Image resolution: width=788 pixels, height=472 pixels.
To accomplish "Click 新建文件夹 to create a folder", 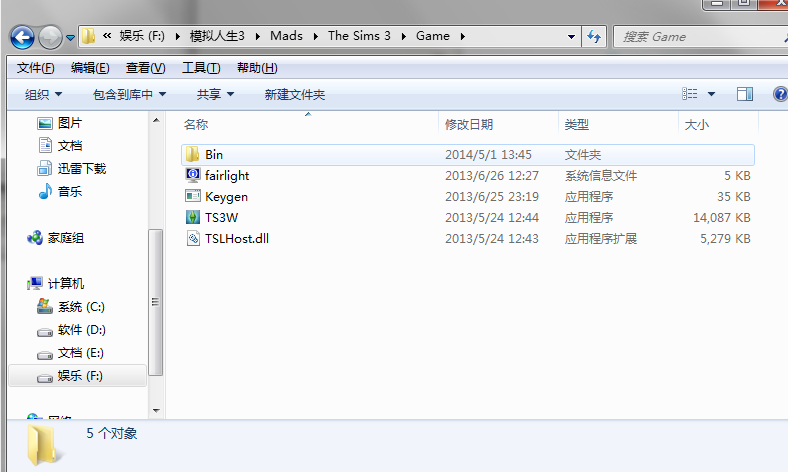I will (294, 95).
